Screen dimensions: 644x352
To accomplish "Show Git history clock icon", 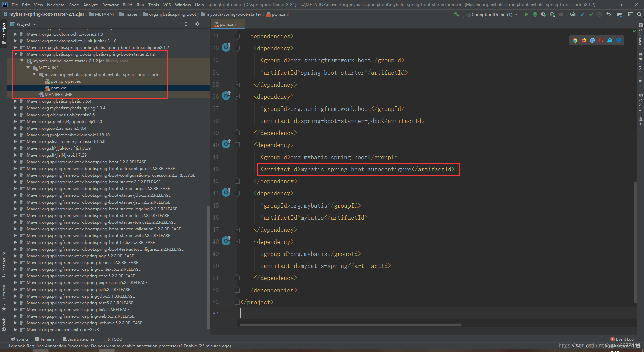I will point(600,14).
